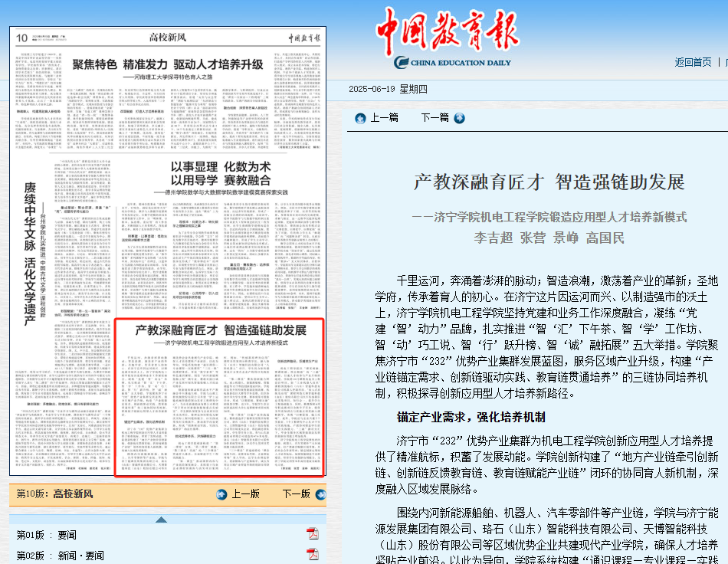
Task: Open the PDF icon for 第01版 要闻
Action: click(x=313, y=533)
